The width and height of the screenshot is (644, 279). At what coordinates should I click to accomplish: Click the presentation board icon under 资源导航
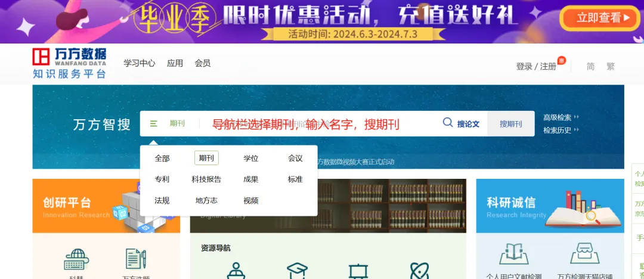358,271
